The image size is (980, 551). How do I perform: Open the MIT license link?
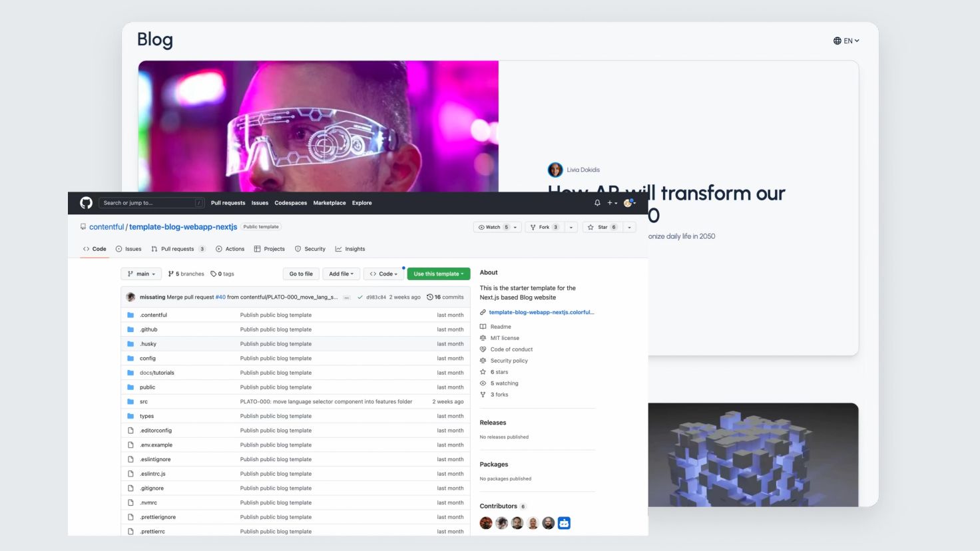click(x=505, y=338)
